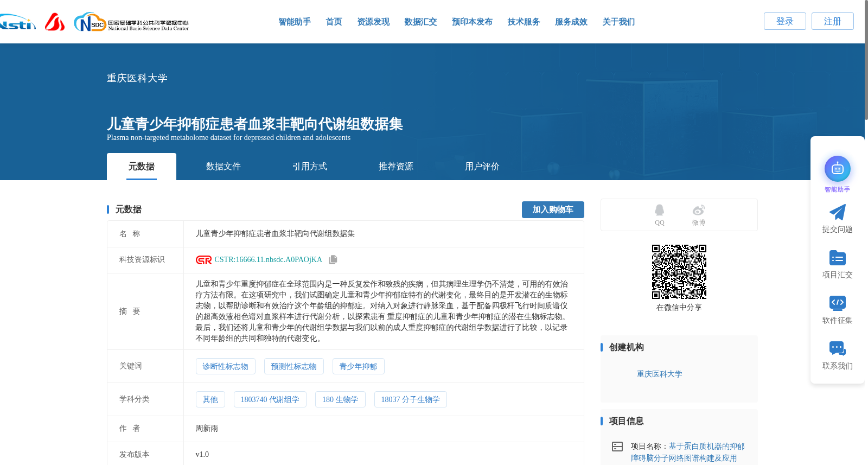Click version value v1.0
Screen dimensions: 868x465
202,455
